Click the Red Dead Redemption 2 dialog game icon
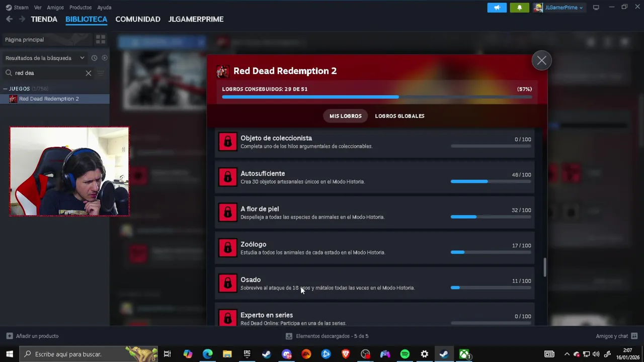644x362 pixels. pos(222,71)
